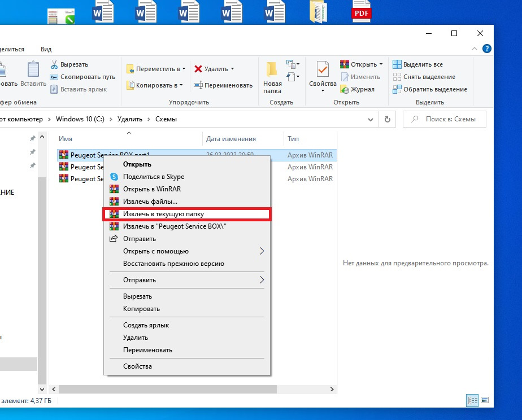Click the Поиск в: Схемы search field
The width and height of the screenshot is (522, 420).
pos(445,119)
